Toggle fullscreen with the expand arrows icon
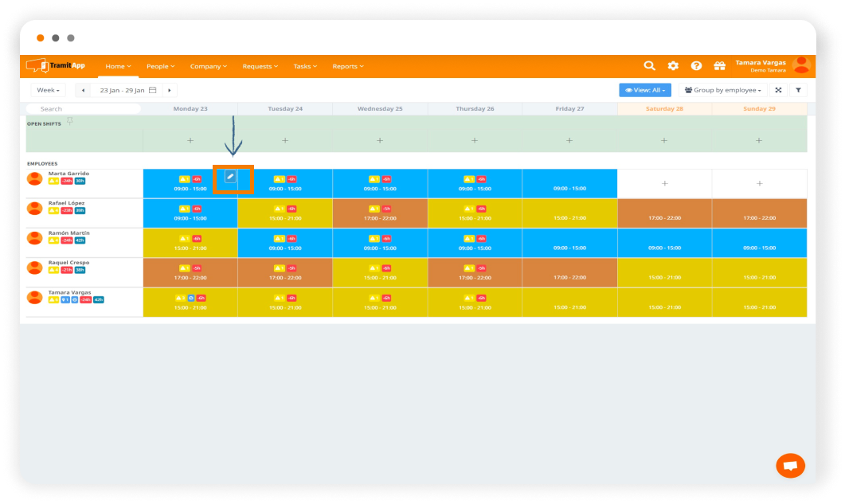 [778, 91]
